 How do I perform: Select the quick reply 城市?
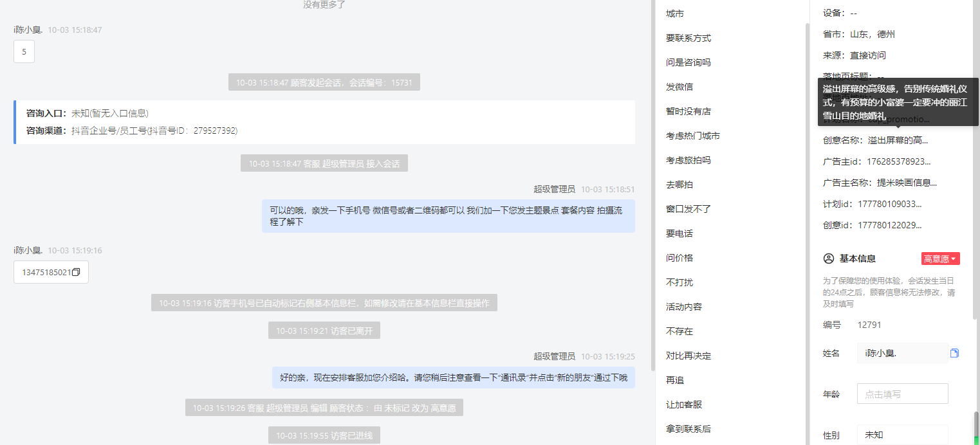(675, 14)
